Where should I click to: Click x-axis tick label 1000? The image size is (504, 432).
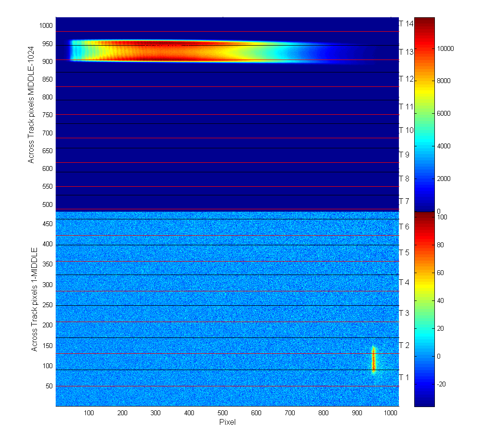[391, 413]
